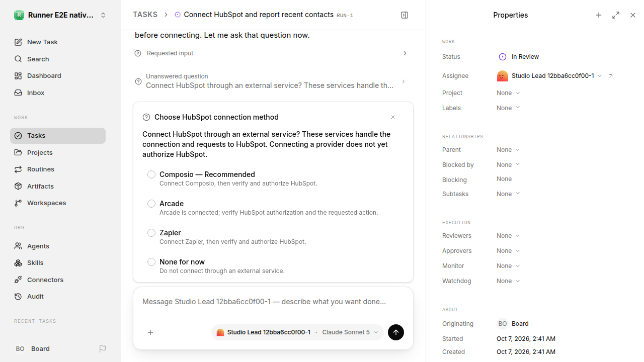Open the attachment plus icon in message box
The width and height of the screenshot is (644, 362).
(150, 332)
